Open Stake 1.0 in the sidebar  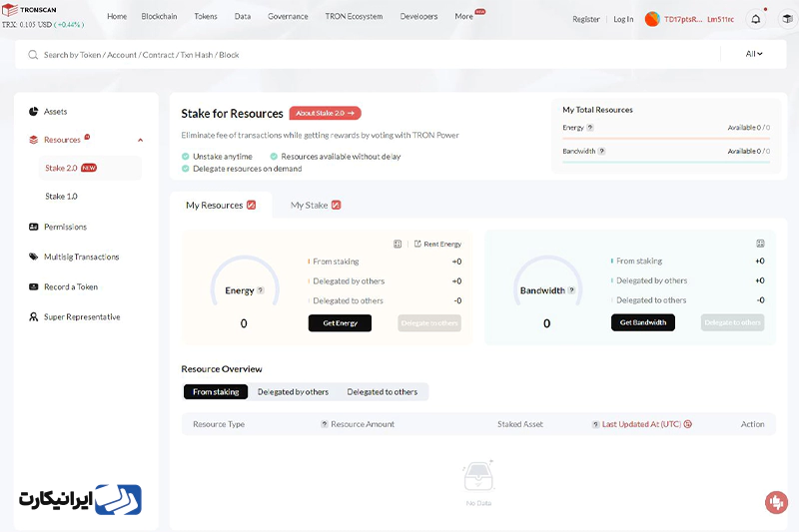(x=61, y=196)
